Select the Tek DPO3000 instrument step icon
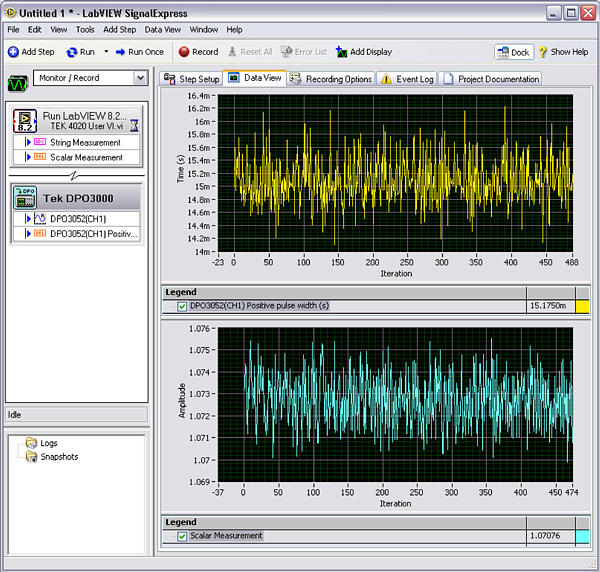 pyautogui.click(x=26, y=196)
